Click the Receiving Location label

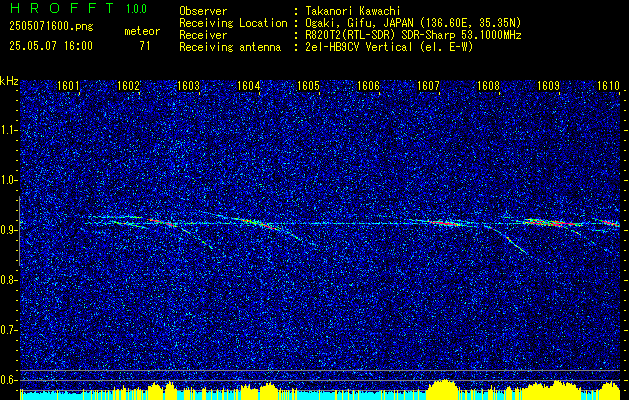pos(233,23)
